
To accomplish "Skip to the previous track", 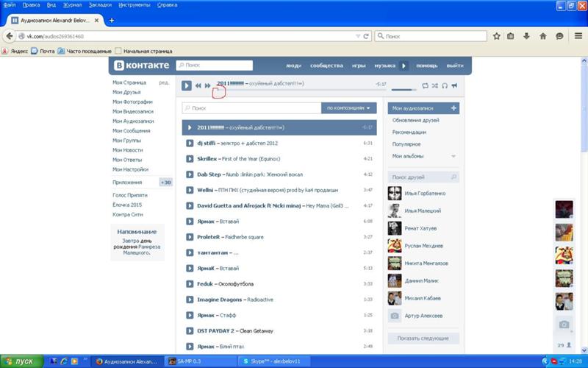I will pos(198,86).
